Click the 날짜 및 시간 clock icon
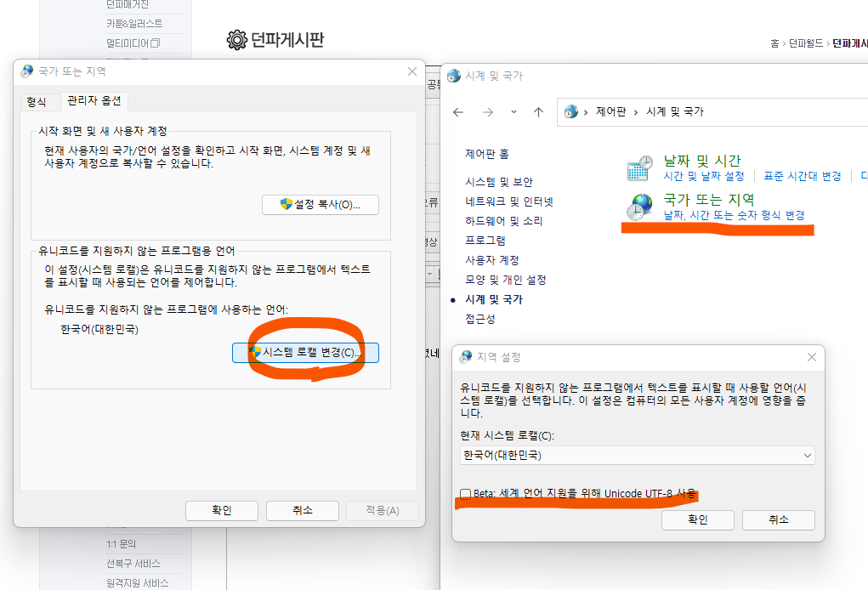 point(639,167)
